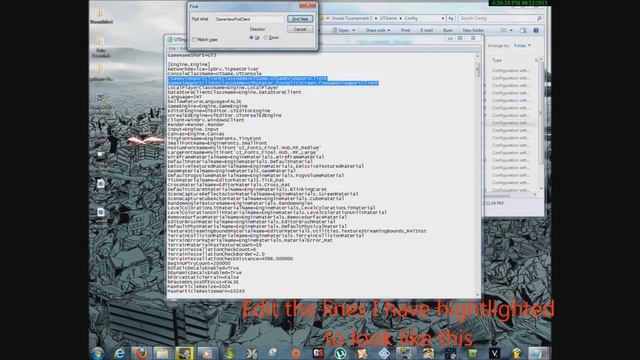Image resolution: width=640 pixels, height=360 pixels.
Task: Click the Explorer search magnifier icon
Action: click(539, 18)
